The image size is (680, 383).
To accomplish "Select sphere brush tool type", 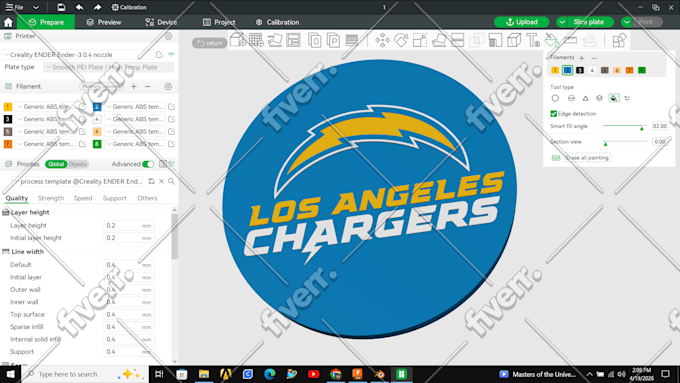I will tap(571, 98).
